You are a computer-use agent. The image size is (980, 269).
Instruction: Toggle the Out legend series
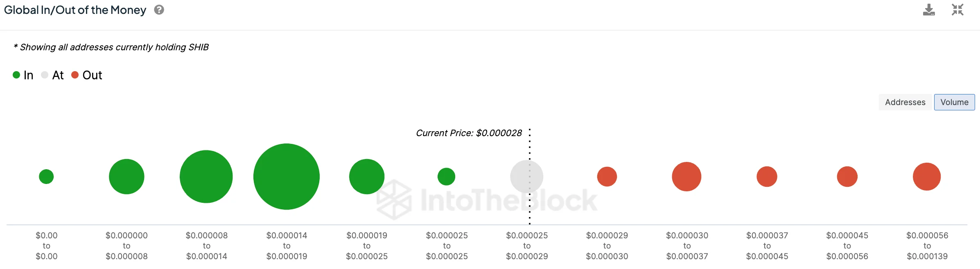[x=92, y=75]
